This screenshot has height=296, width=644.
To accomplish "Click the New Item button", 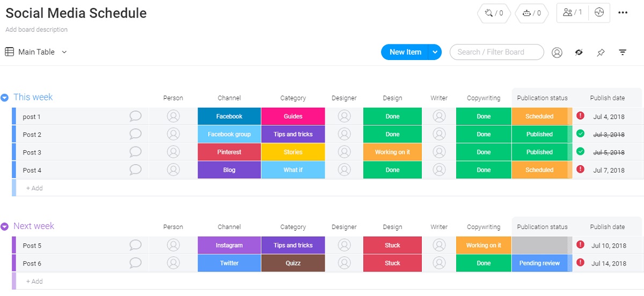I will [x=405, y=52].
